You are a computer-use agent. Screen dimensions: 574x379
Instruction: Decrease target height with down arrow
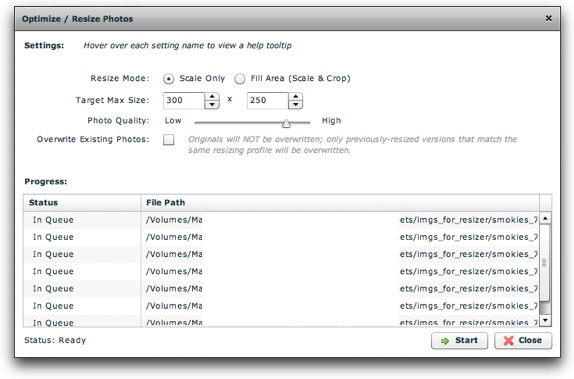[295, 105]
